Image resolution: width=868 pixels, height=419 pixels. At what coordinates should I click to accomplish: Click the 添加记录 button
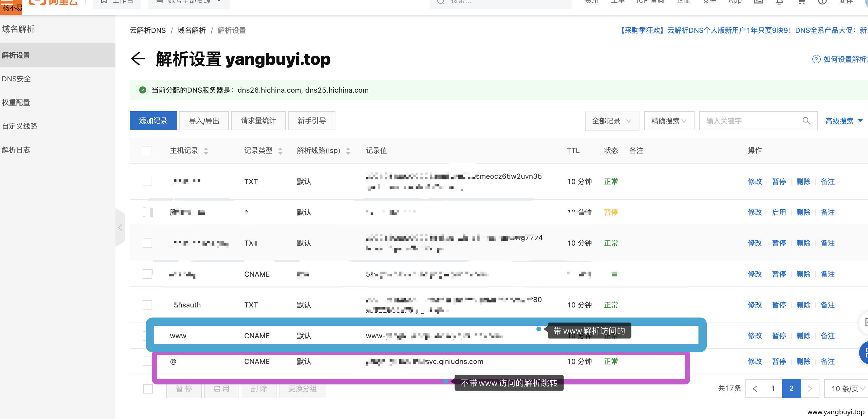[153, 120]
